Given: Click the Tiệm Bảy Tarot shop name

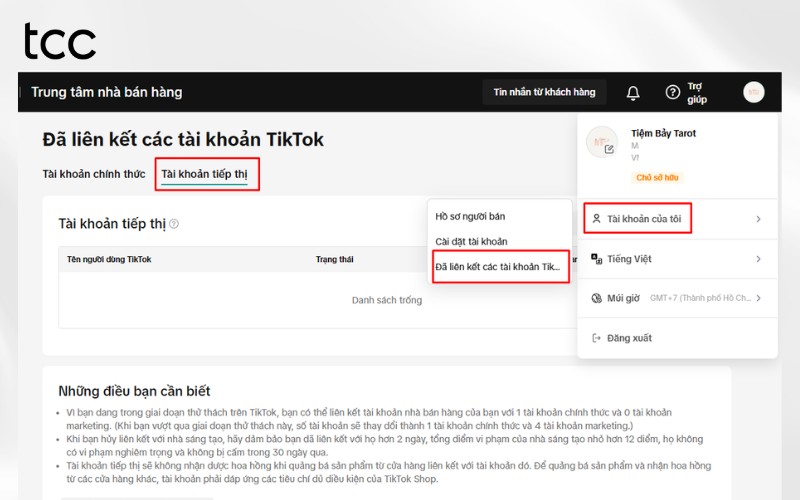Looking at the screenshot, I should coord(663,134).
